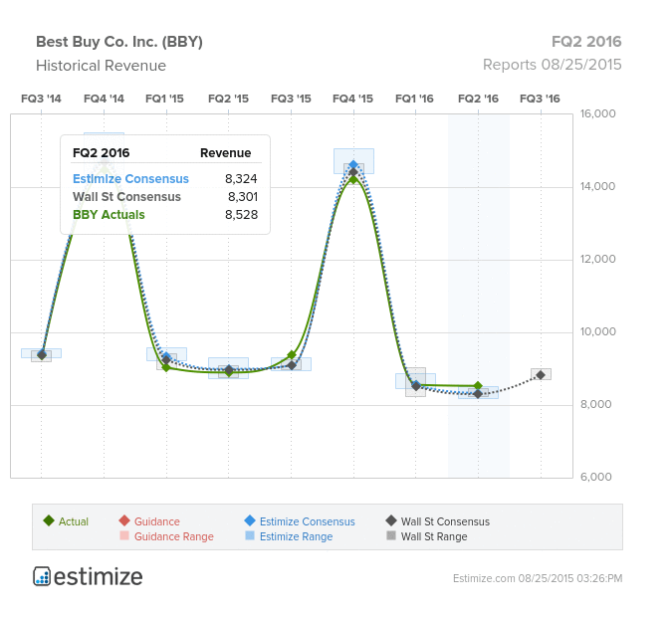
Task: Select the FQ4 '15 quarter label
Action: 352,99
